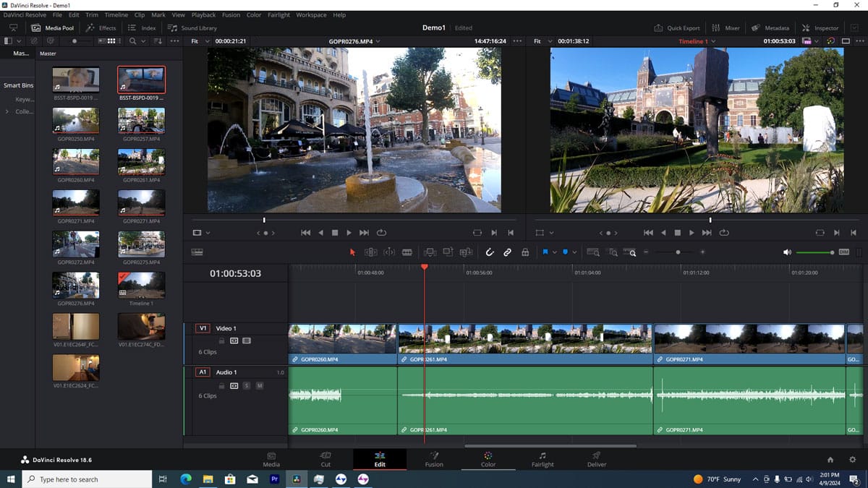Click the timeline viewer Loop icon
This screenshot has width=868, height=488.
724,233
